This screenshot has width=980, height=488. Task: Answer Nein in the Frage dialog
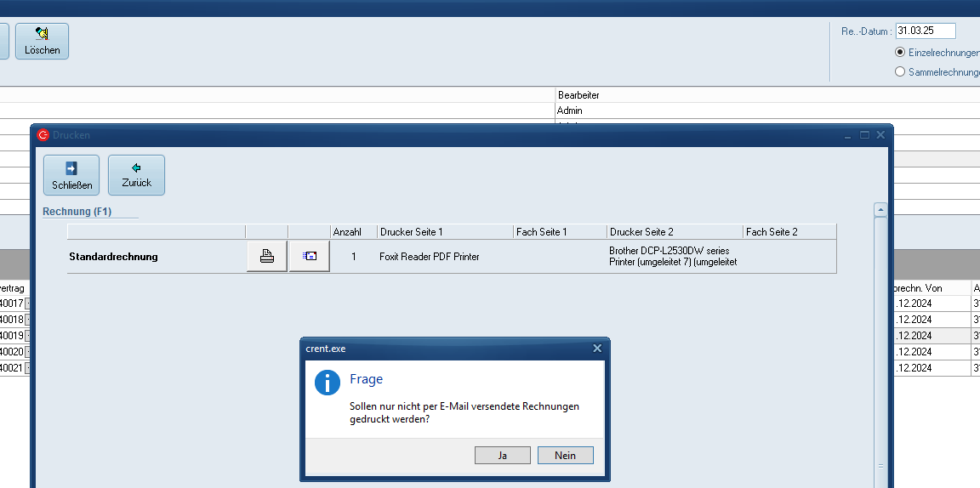[x=565, y=455]
